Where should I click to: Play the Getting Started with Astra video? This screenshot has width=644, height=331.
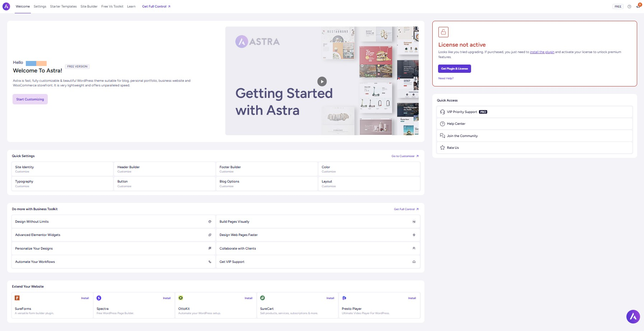[322, 81]
